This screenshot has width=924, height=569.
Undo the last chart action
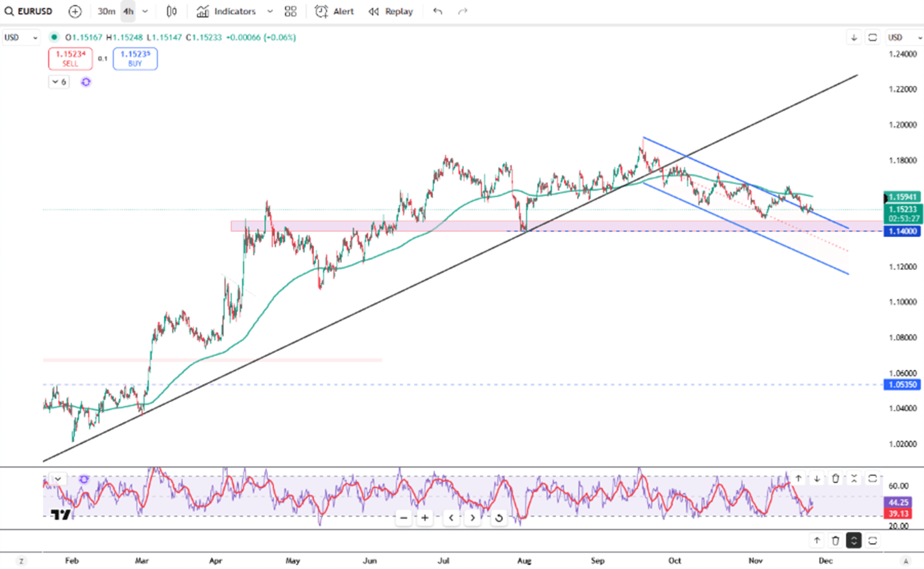(437, 11)
